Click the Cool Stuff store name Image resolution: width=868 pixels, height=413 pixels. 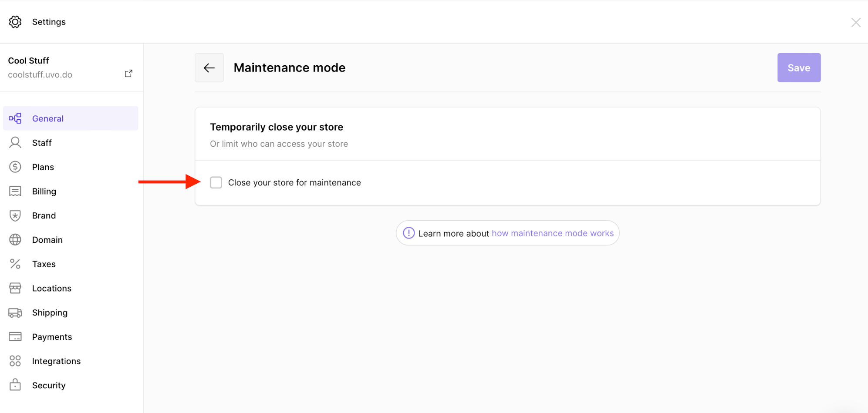(28, 60)
